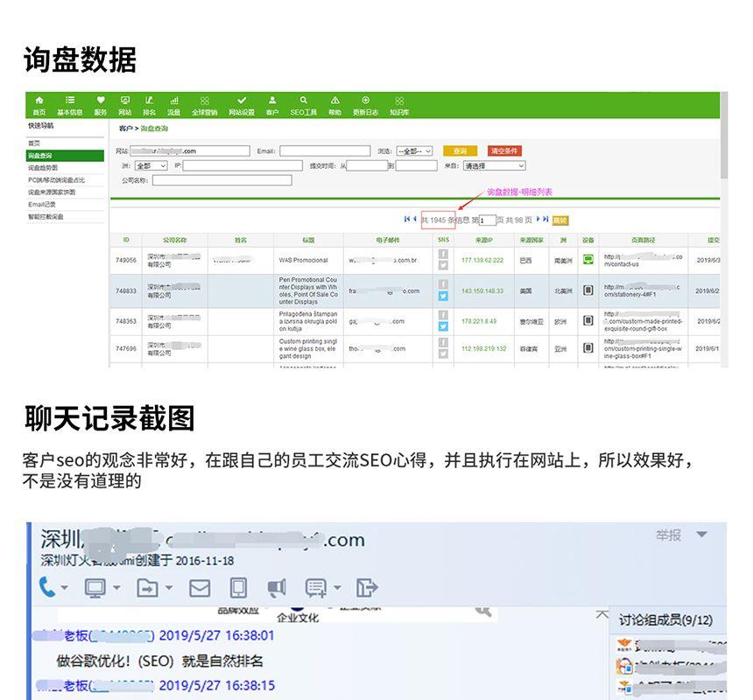Click the Email input field
The width and height of the screenshot is (753, 700).
point(324,151)
